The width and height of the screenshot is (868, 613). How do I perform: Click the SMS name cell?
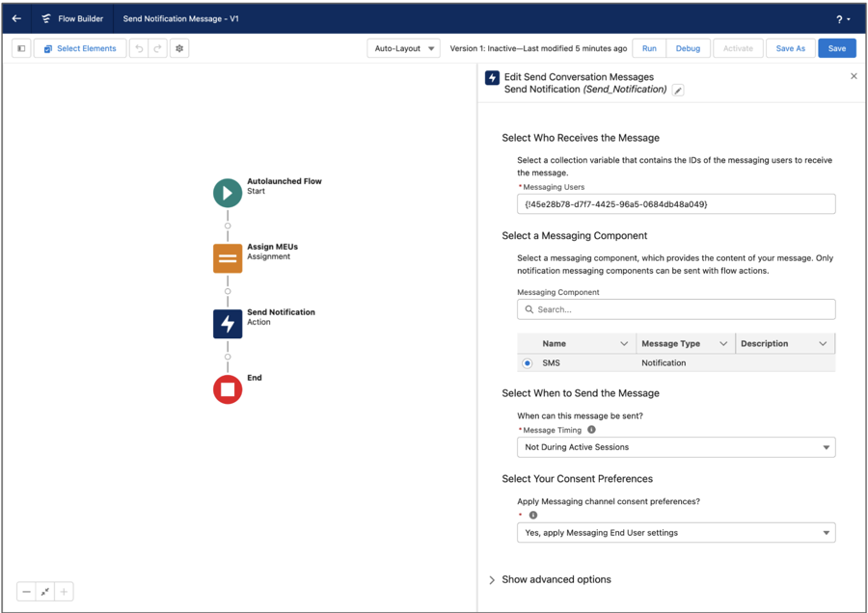pos(551,363)
